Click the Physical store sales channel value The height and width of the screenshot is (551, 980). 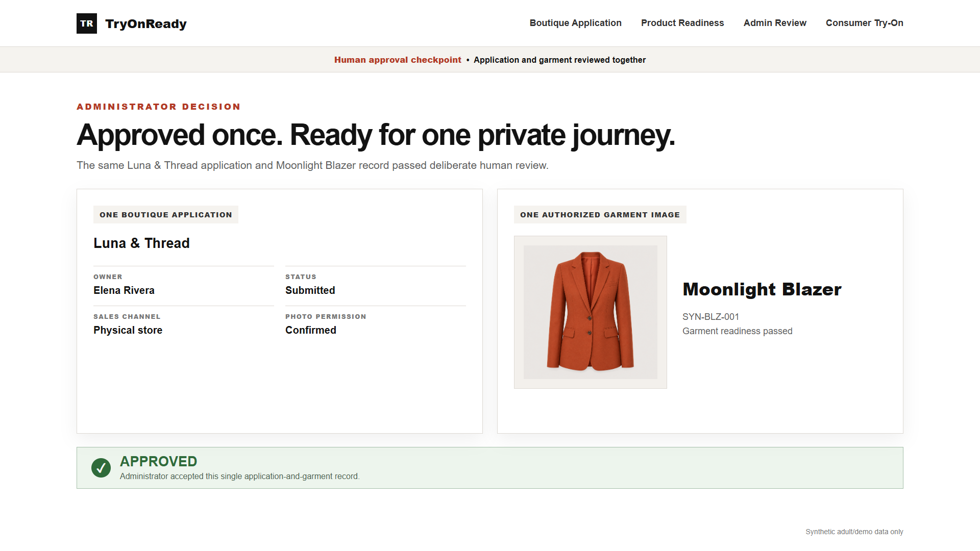pyautogui.click(x=128, y=330)
